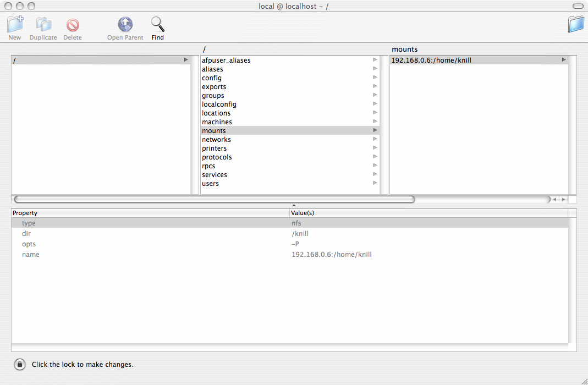
Task: Open Find with the magnifying glass icon
Action: [x=158, y=25]
